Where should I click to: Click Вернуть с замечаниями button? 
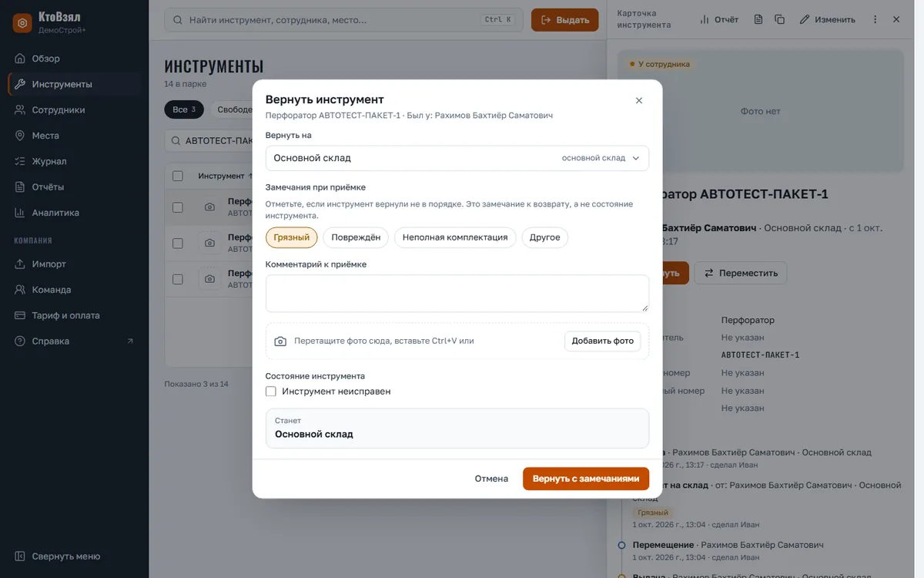586,479
